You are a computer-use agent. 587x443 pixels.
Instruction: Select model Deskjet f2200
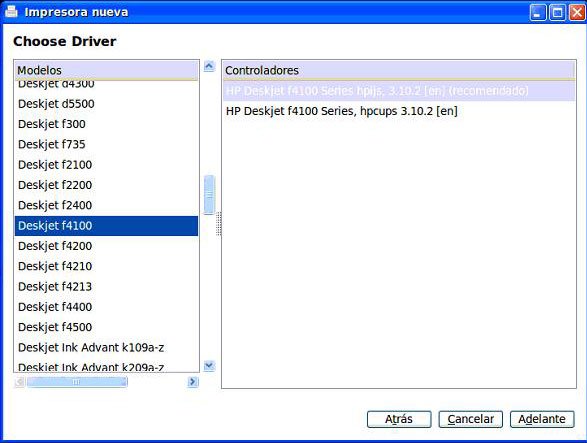[106, 185]
